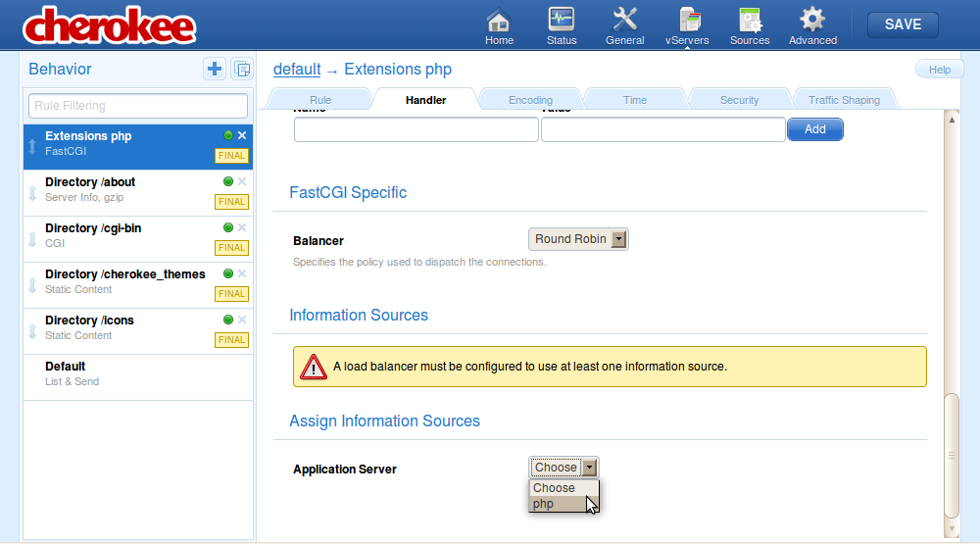
Task: Grab reorder handle of Directory /icons rule
Action: click(x=32, y=331)
